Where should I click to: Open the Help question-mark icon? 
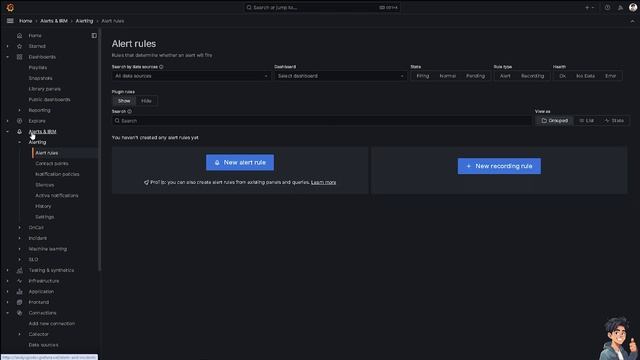pyautogui.click(x=607, y=7)
